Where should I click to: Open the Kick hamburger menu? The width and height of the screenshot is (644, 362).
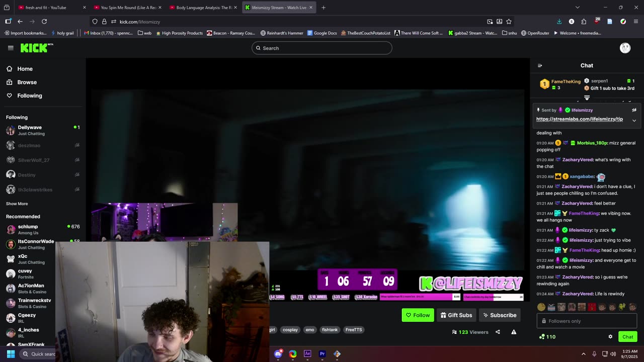tap(11, 48)
